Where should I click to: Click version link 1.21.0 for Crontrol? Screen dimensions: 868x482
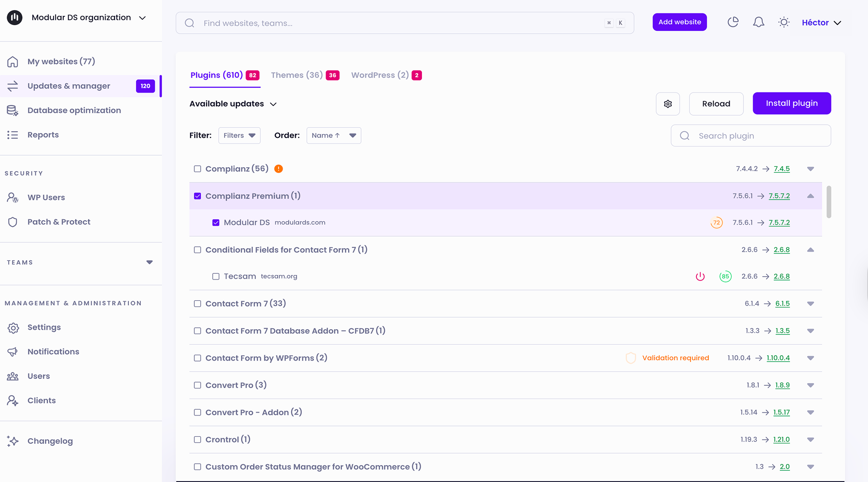point(781,440)
